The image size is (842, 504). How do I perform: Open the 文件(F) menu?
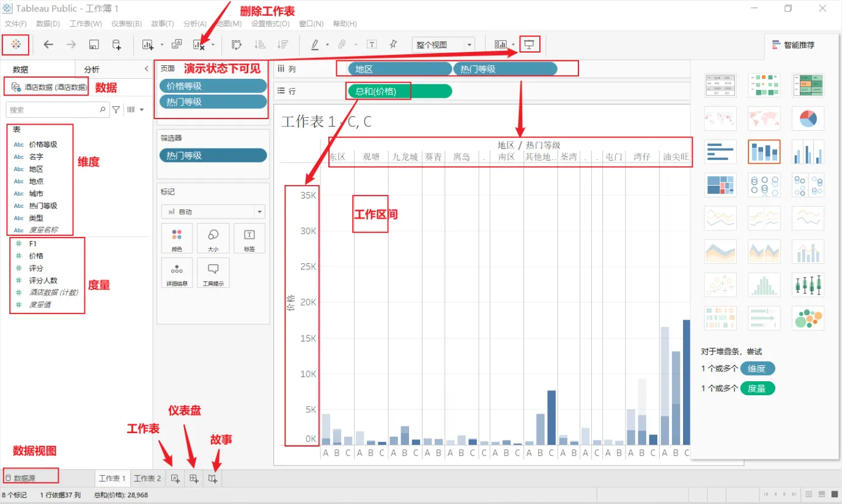(x=16, y=24)
